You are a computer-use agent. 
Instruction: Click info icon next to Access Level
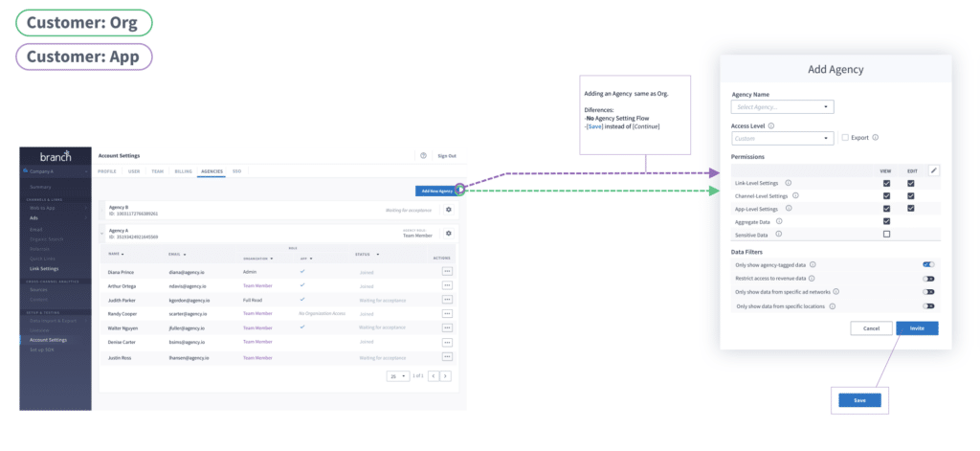pos(771,125)
